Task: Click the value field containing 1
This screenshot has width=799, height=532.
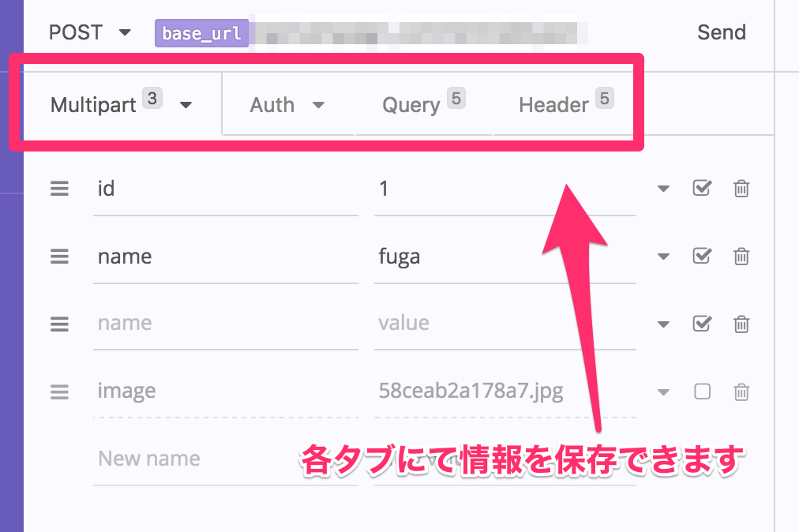Action: (x=505, y=189)
